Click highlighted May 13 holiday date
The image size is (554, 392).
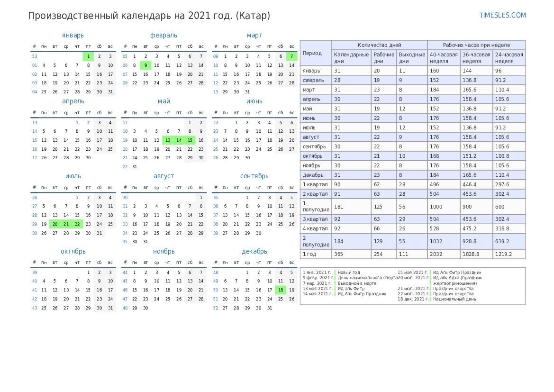click(x=168, y=140)
